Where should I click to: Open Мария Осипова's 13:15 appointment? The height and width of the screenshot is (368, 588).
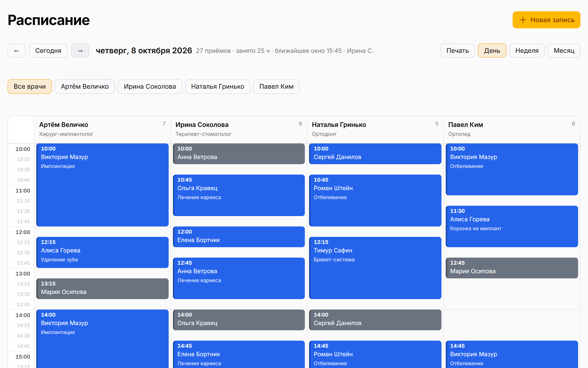tap(102, 289)
